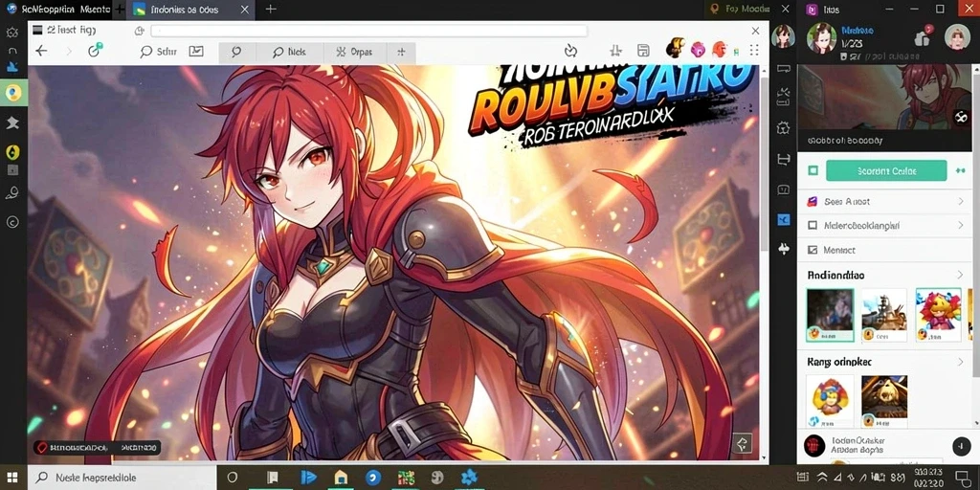Image resolution: width=980 pixels, height=490 pixels.
Task: Click the fullscreen icon on video preview
Action: (x=961, y=116)
